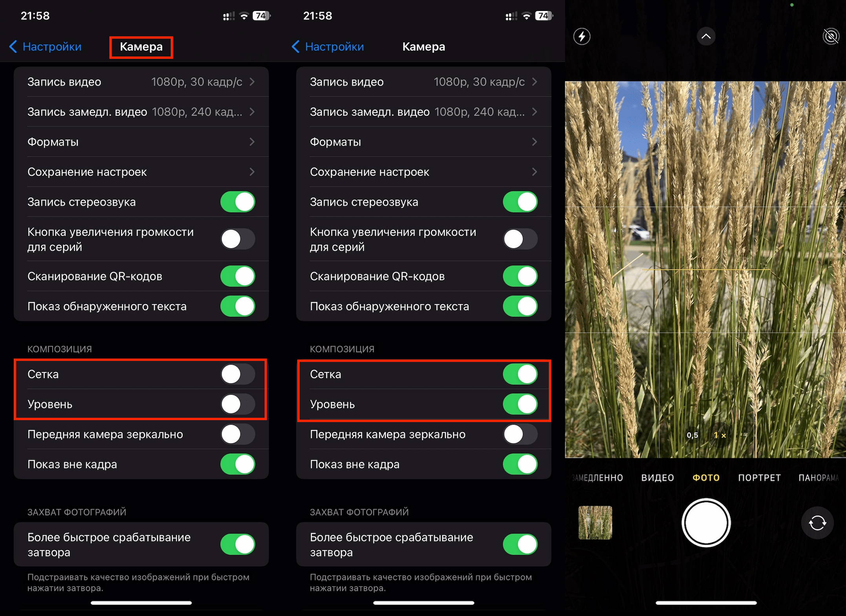Image resolution: width=846 pixels, height=616 pixels.
Task: Toggle Более быстрое срабатывание затвора, left screen
Action: click(x=238, y=544)
